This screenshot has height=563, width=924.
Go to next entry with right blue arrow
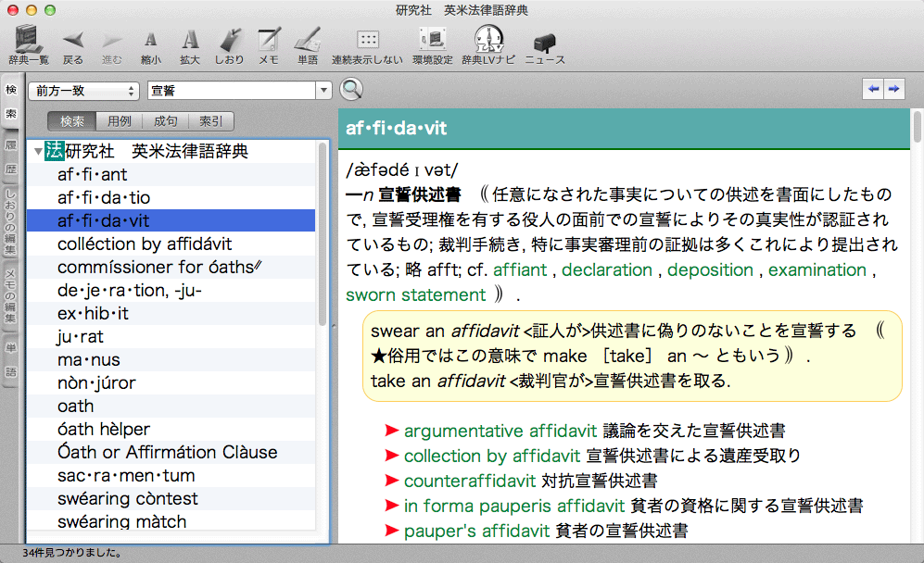point(894,89)
